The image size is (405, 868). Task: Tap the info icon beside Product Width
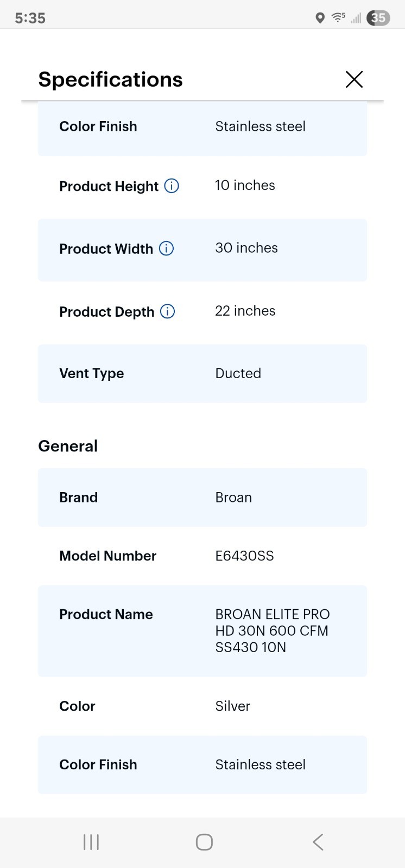[x=168, y=248]
